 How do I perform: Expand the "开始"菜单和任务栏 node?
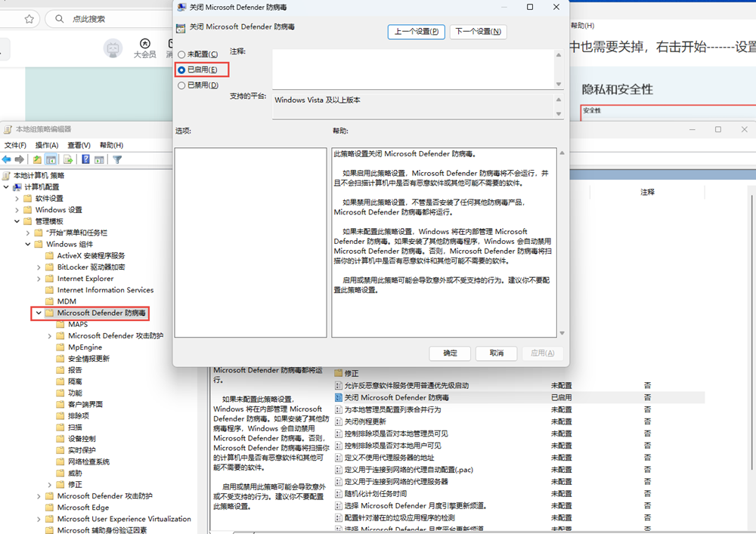pyautogui.click(x=28, y=233)
